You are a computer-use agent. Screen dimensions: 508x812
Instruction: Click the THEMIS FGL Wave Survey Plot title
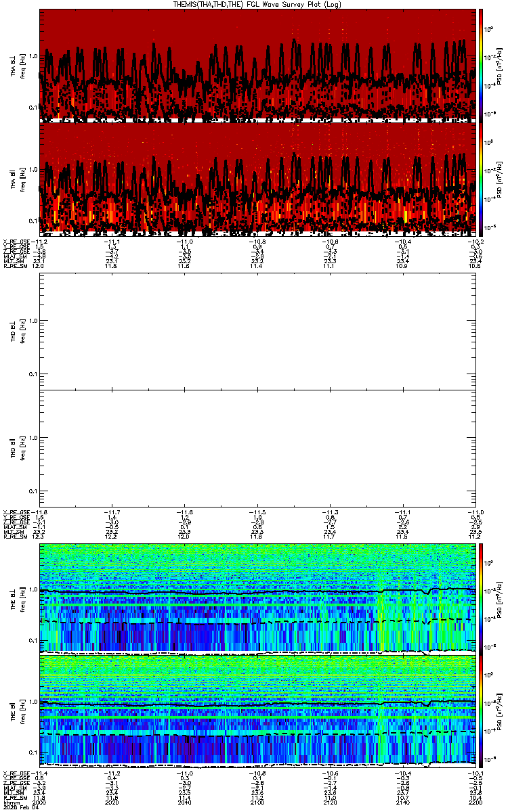[x=256, y=4]
